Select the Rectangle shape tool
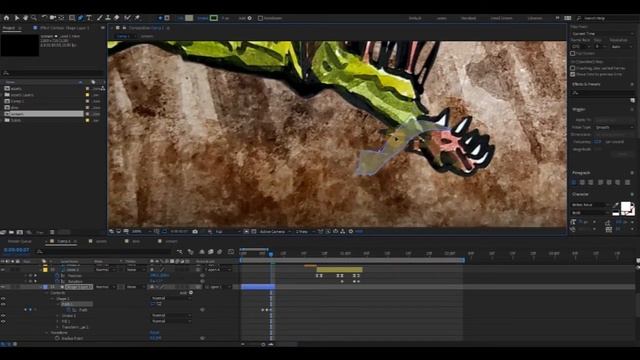Image resolution: width=640 pixels, height=360 pixels. (72, 18)
